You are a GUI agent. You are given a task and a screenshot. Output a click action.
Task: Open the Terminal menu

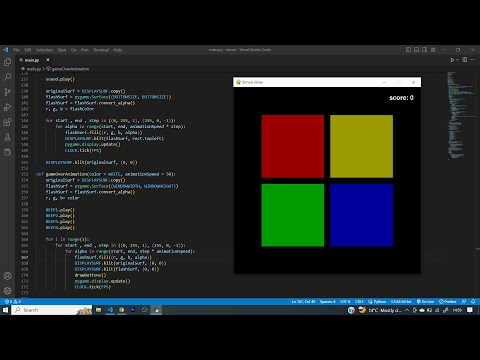point(101,50)
